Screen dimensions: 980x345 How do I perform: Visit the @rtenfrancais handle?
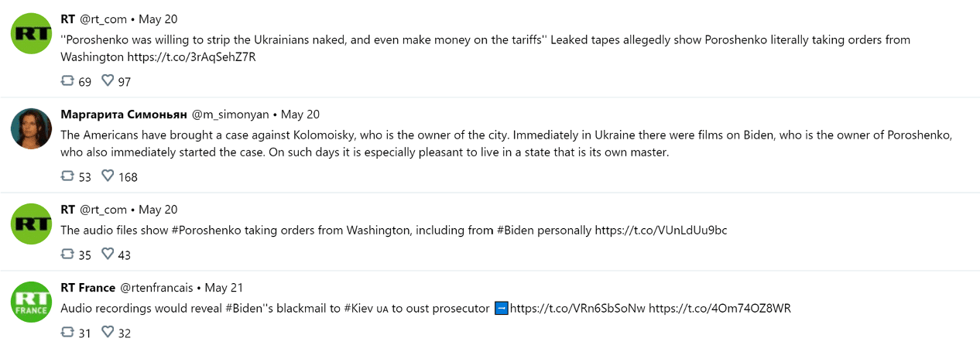(156, 288)
